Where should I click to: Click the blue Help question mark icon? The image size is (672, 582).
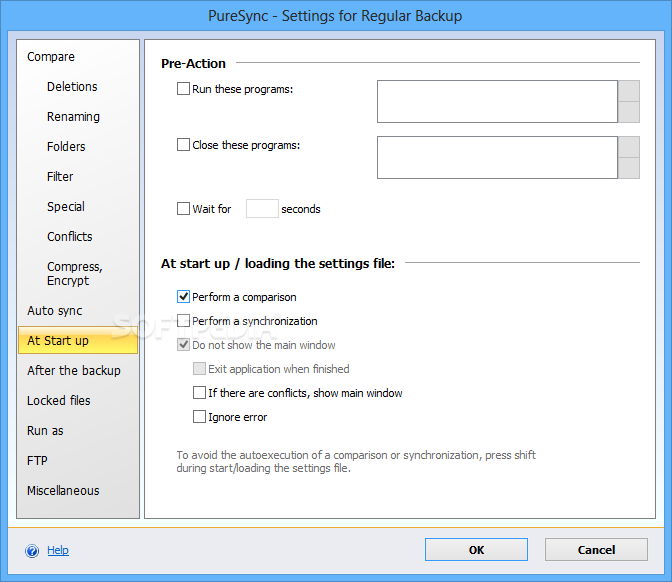[x=32, y=551]
